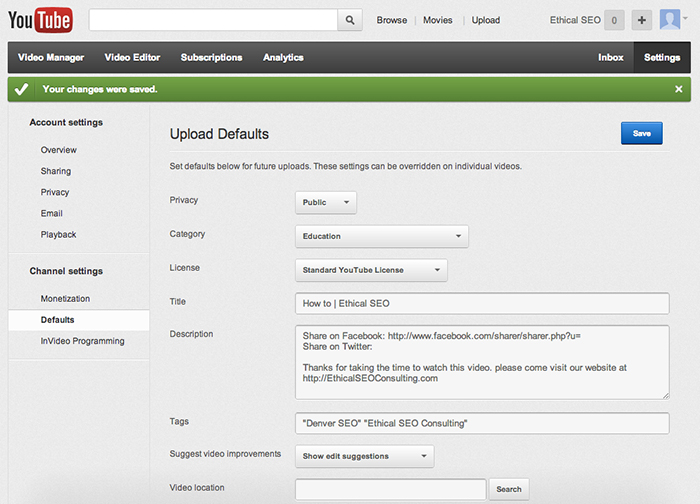Open Monetization channel settings
Viewport: 700px width, 504px height.
(x=65, y=299)
